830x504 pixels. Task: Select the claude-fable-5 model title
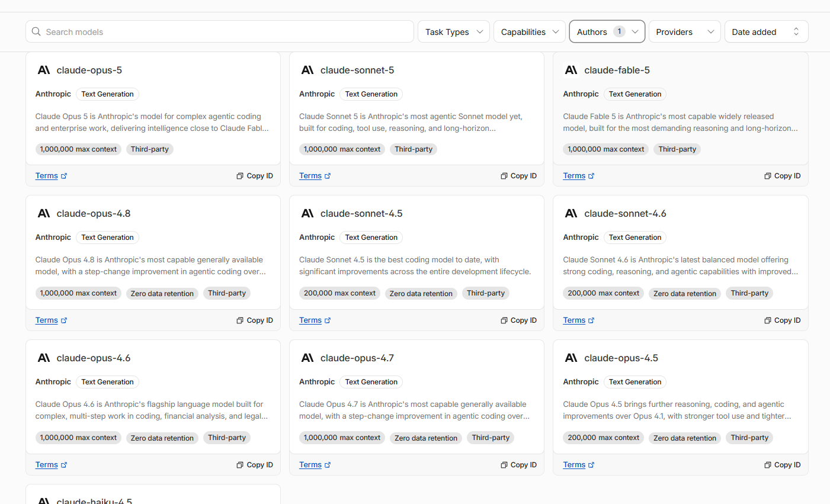617,70
